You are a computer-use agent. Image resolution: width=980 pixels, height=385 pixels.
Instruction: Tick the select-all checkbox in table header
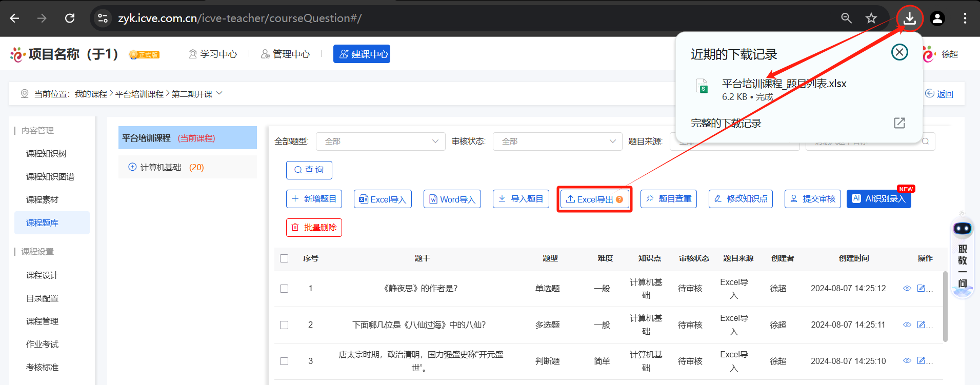[x=284, y=258]
